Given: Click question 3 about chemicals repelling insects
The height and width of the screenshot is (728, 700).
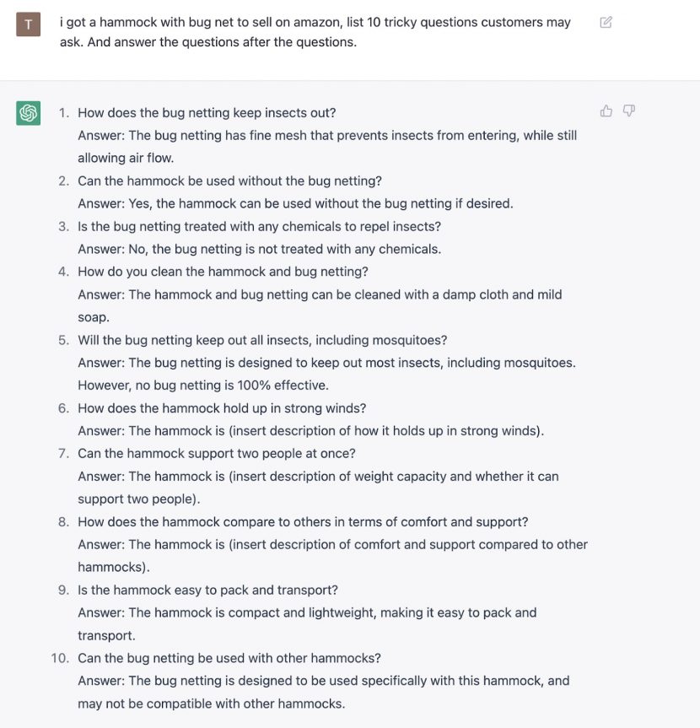Looking at the screenshot, I should [x=259, y=227].
